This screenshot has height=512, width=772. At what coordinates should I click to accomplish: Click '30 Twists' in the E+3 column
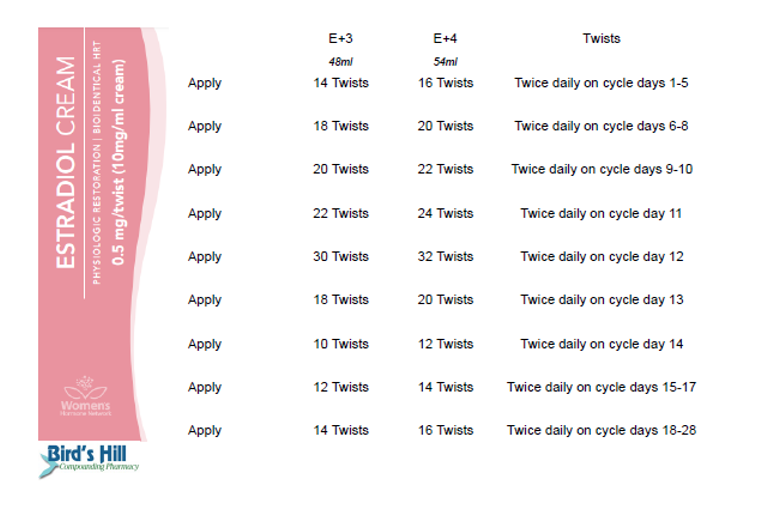(341, 256)
